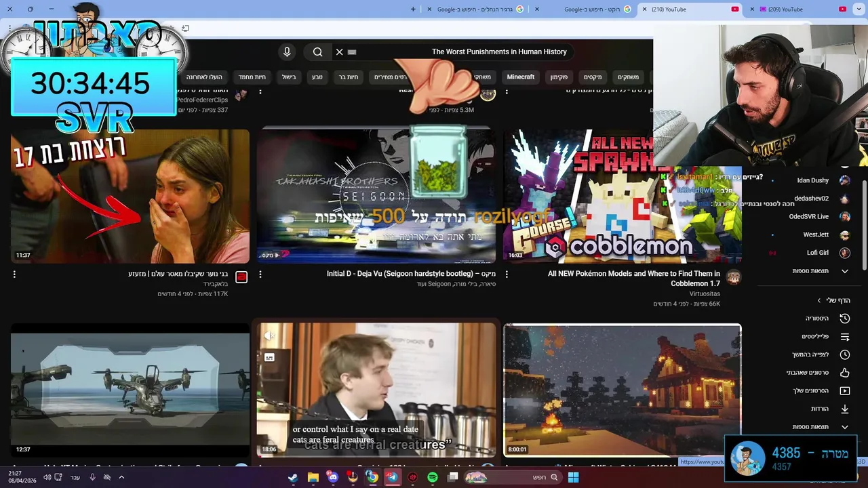Select the Minecraft filter chip

(x=521, y=77)
